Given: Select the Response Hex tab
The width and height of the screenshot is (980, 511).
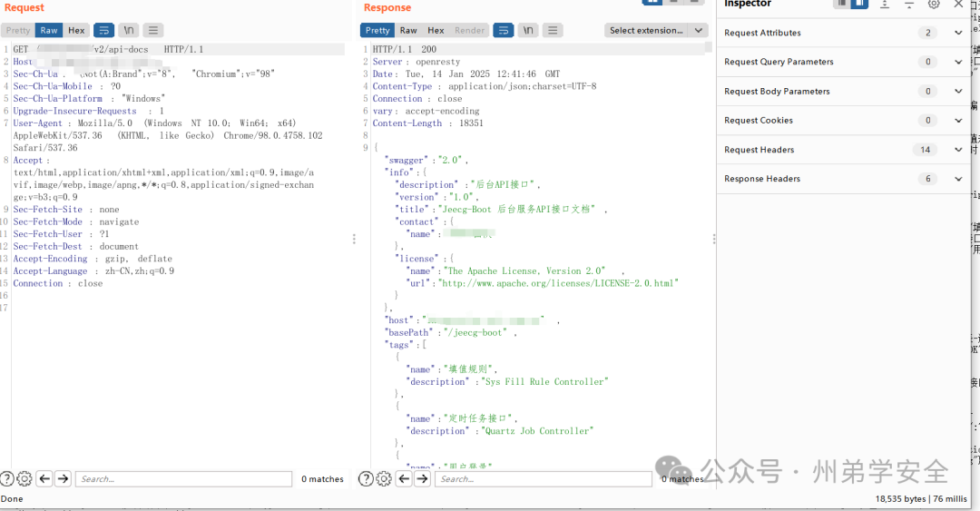Looking at the screenshot, I should click(x=436, y=30).
